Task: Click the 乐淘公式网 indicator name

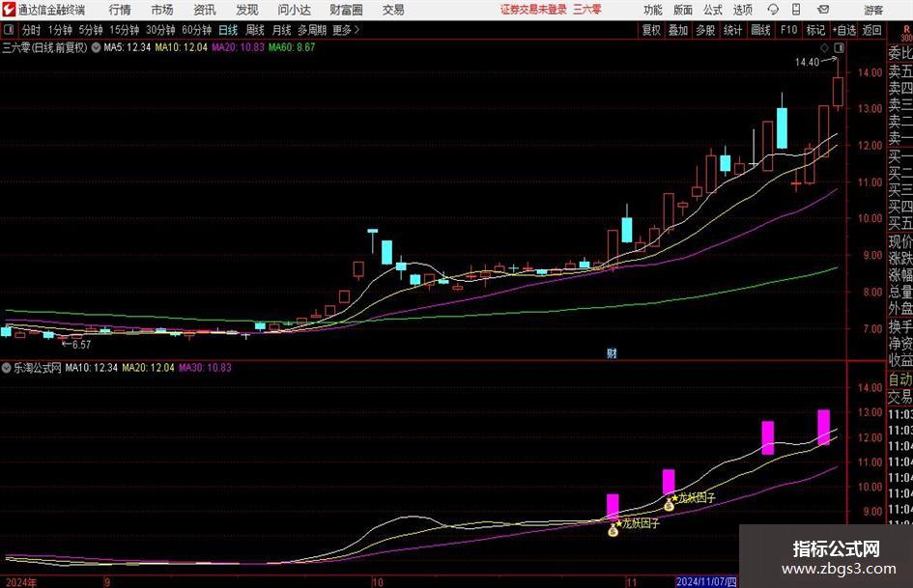Action: pyautogui.click(x=38, y=367)
